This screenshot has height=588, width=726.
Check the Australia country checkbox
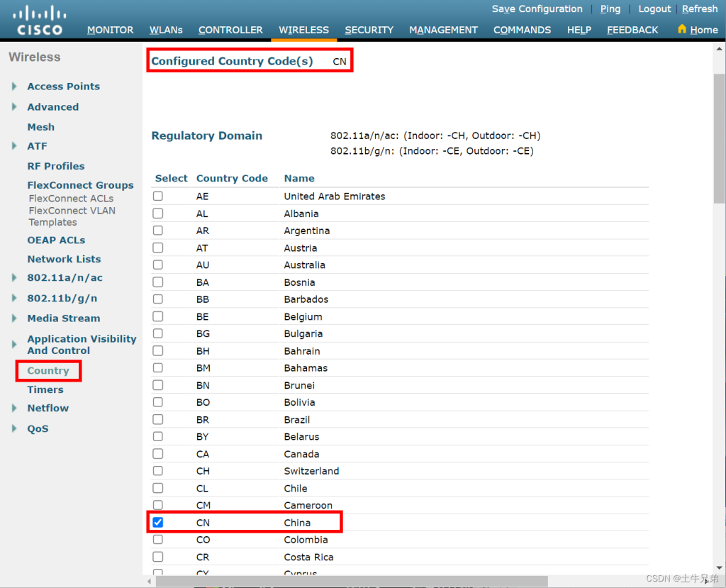tap(158, 265)
